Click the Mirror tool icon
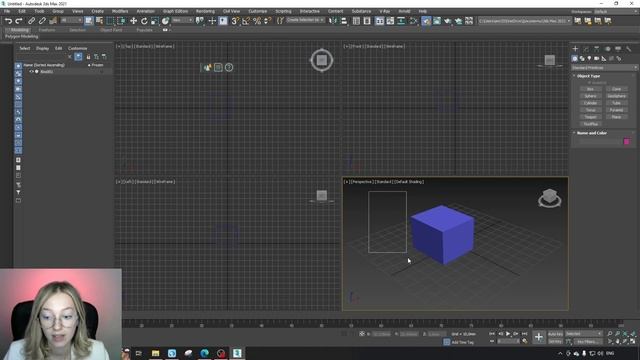 333,21
